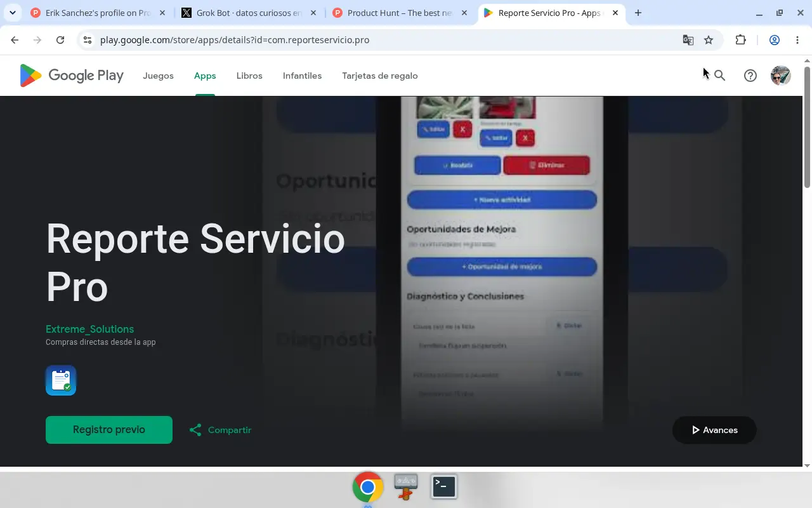
Task: Bookmark this tab with the star icon
Action: 709,40
